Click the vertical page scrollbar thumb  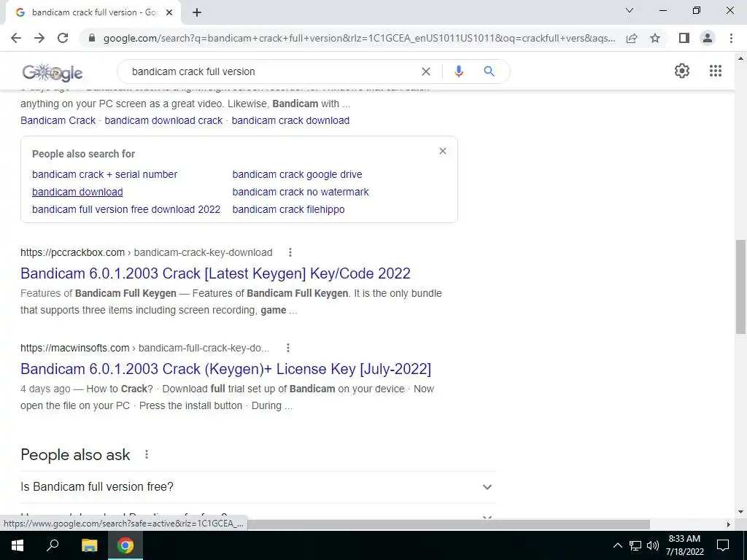tap(740, 287)
